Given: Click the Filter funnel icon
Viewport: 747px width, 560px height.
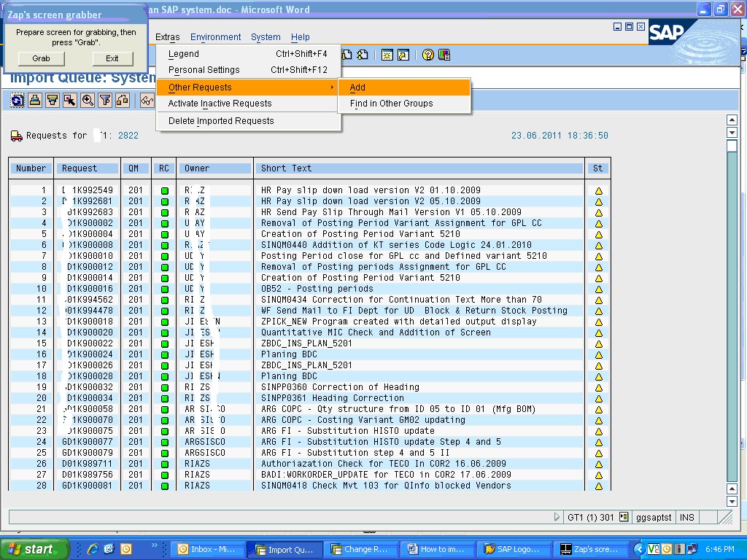Looking at the screenshot, I should [x=105, y=101].
